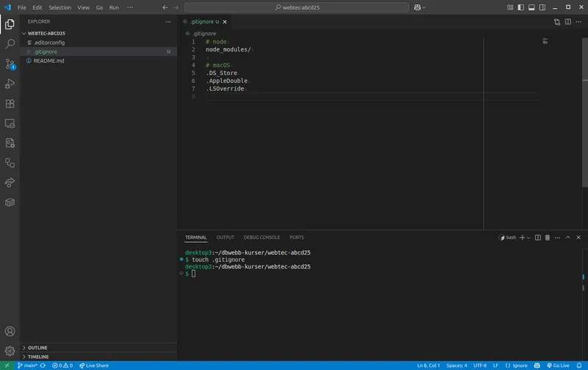This screenshot has width=588, height=370.
Task: Open the Selection menu
Action: (60, 7)
